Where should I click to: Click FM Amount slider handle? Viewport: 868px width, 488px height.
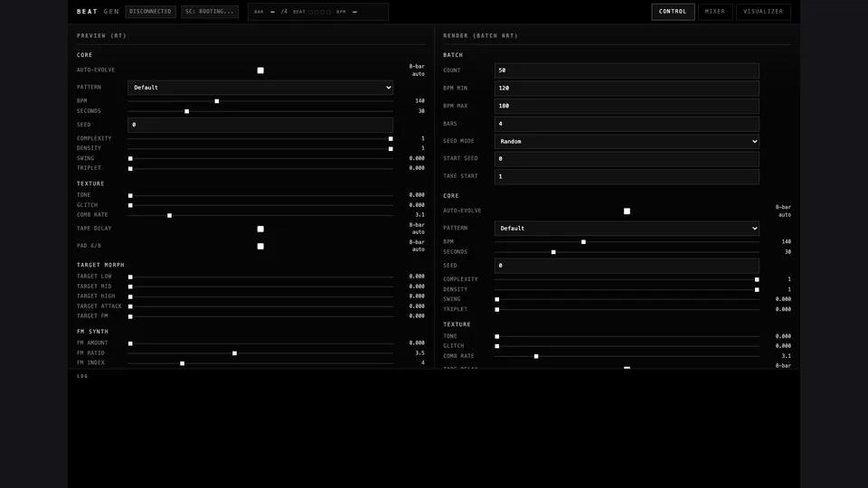coord(130,343)
